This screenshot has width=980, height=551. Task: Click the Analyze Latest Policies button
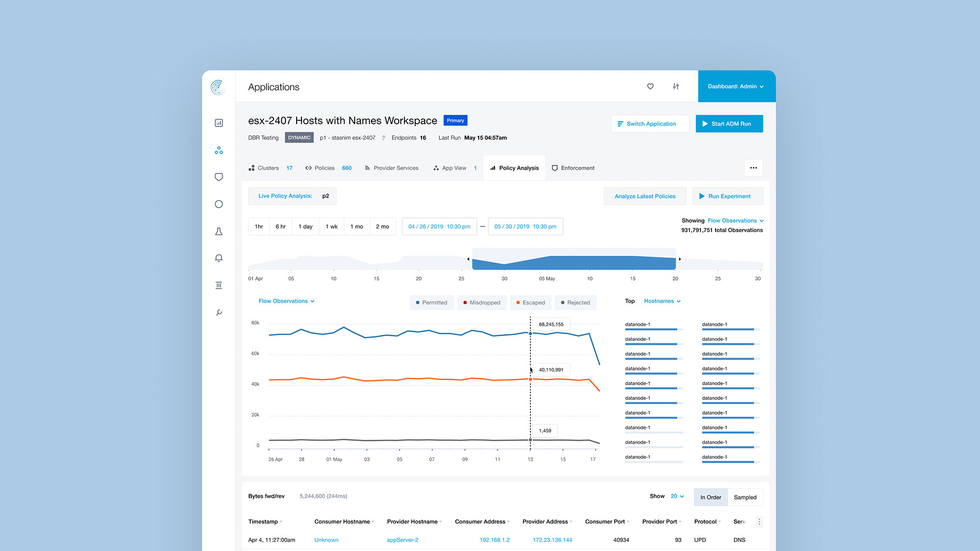(x=645, y=196)
